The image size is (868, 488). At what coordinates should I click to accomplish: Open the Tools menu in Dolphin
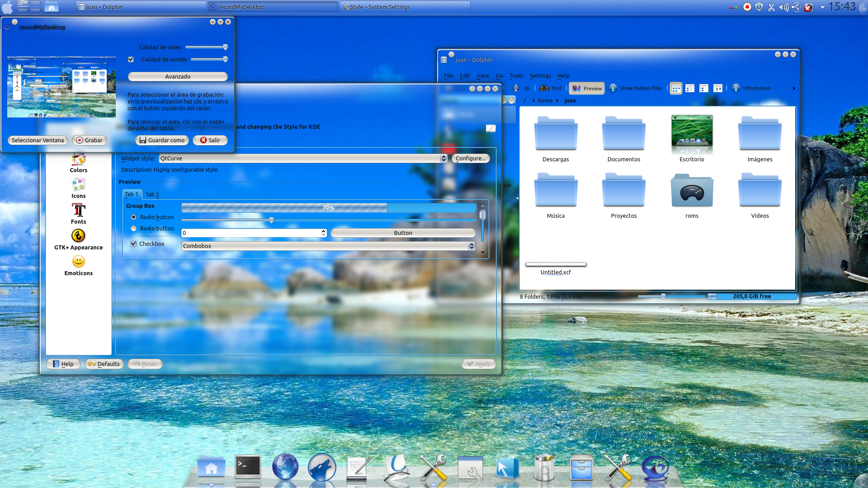[516, 75]
